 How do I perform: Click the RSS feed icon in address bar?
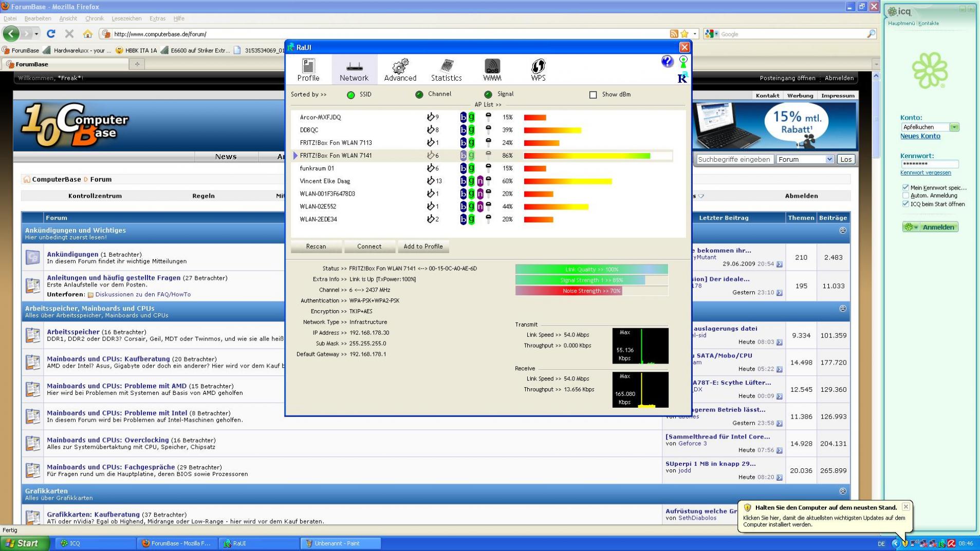tap(674, 34)
